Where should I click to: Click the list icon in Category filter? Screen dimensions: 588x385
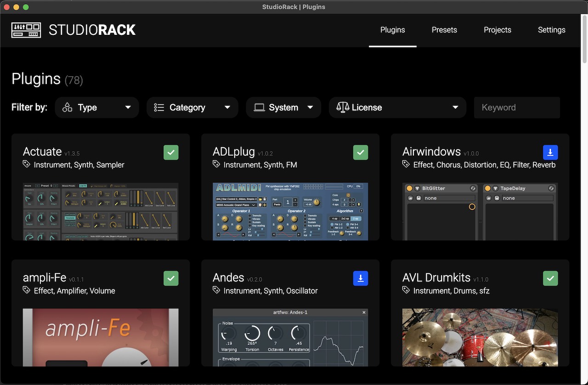click(159, 107)
